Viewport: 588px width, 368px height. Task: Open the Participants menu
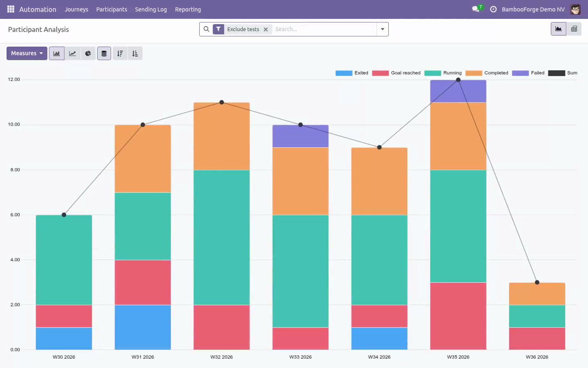(112, 9)
